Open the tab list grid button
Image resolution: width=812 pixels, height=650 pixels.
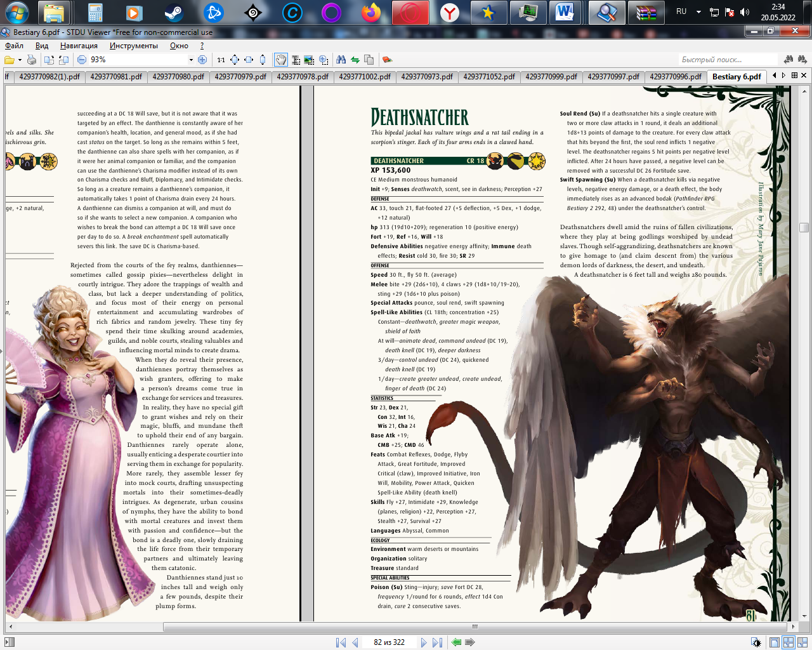(794, 76)
